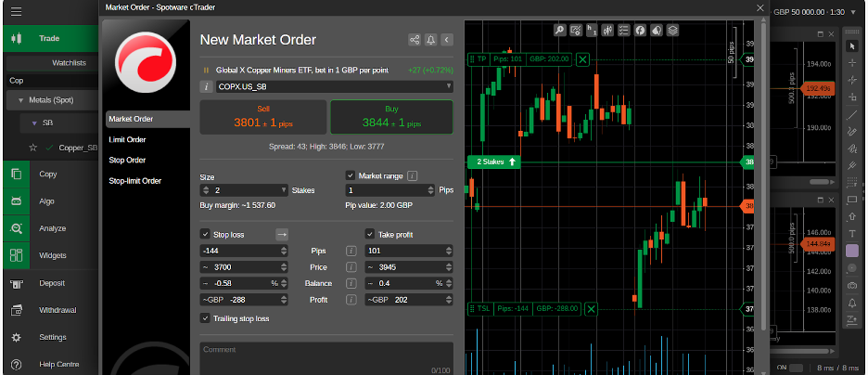Select the text 'T' drawing tool

pos(852,233)
